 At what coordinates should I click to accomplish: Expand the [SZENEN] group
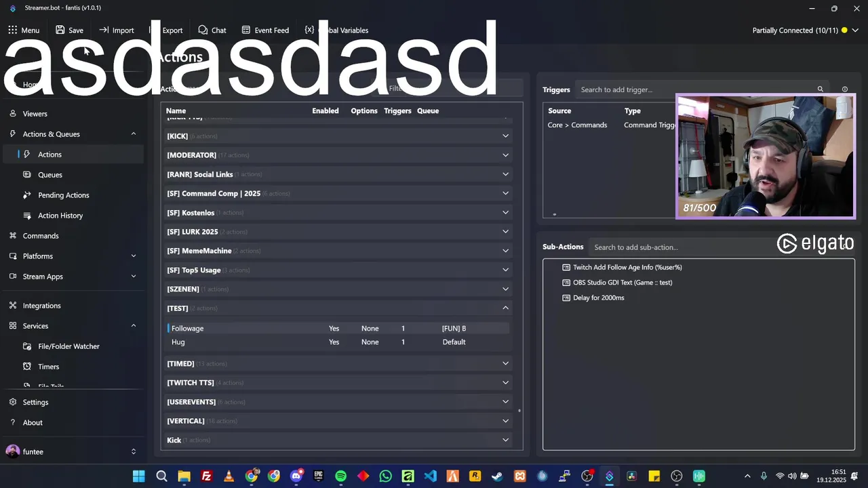(x=505, y=289)
